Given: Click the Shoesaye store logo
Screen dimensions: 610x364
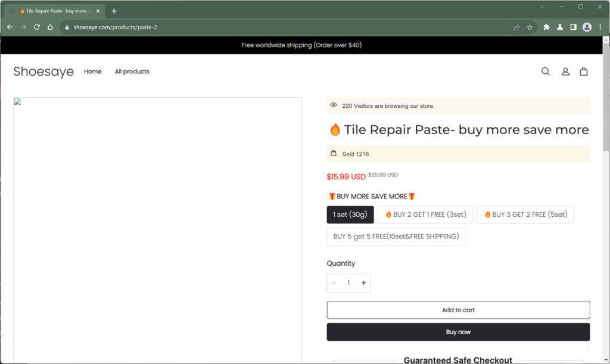Looking at the screenshot, I should 43,71.
